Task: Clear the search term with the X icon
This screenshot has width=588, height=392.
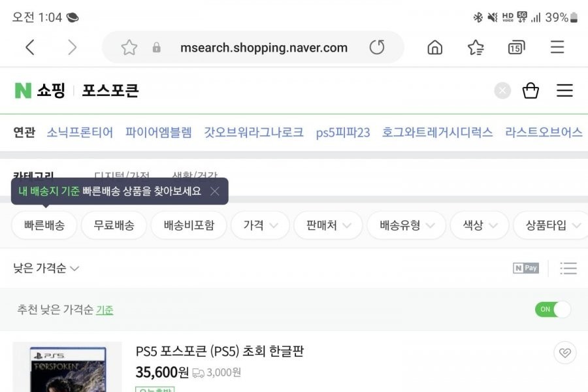Action: (x=502, y=91)
